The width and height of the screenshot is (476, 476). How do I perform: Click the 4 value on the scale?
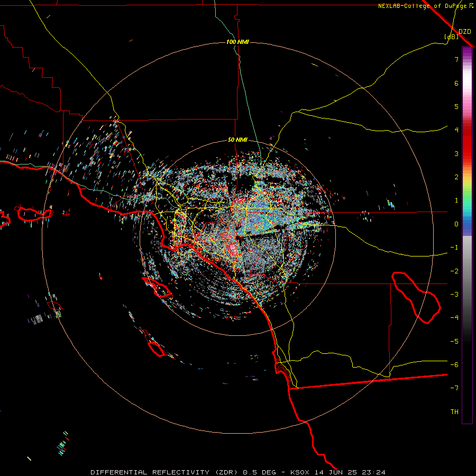(456, 130)
